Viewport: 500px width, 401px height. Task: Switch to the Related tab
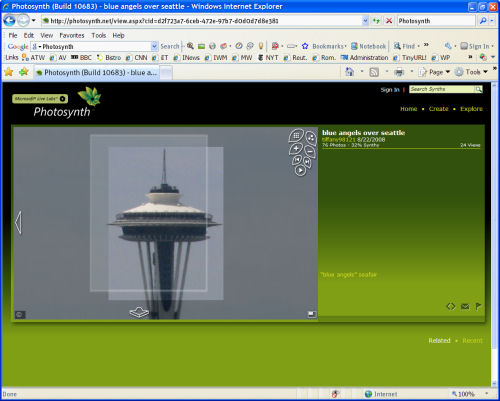439,340
